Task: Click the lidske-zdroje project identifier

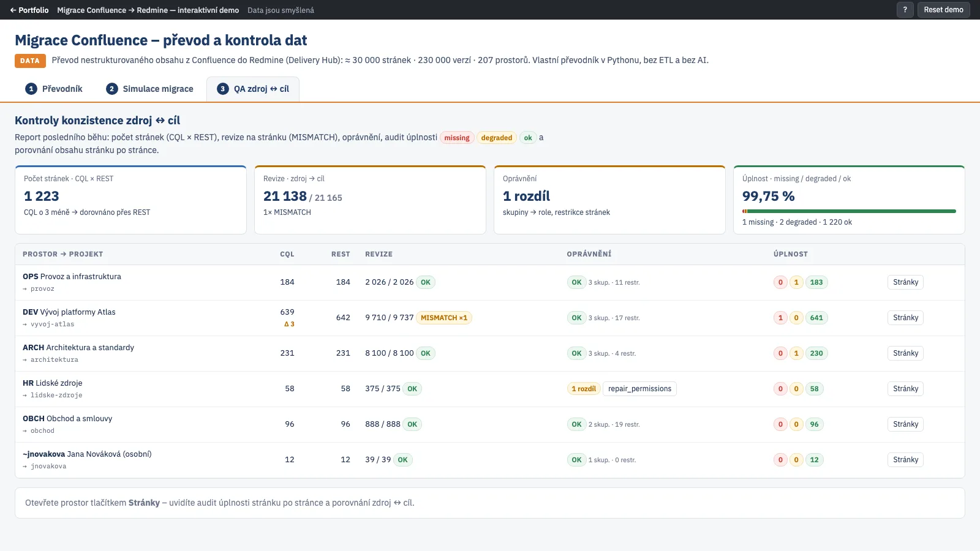Action: tap(56, 395)
